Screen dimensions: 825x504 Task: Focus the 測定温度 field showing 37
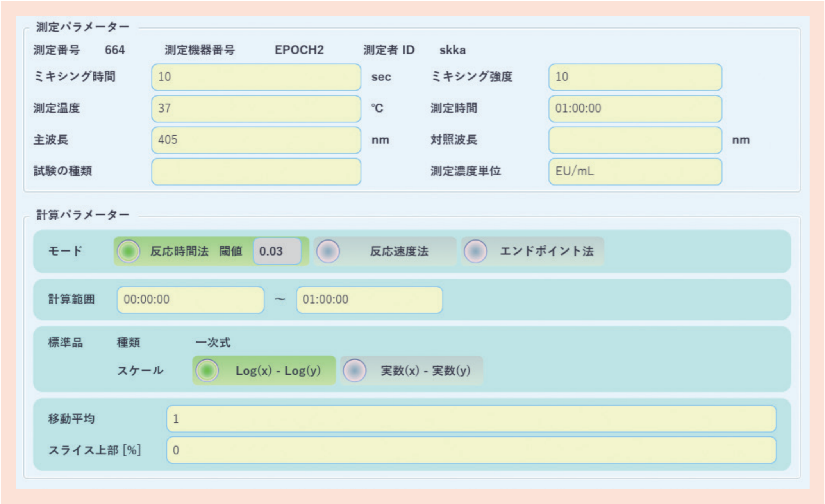pyautogui.click(x=256, y=108)
